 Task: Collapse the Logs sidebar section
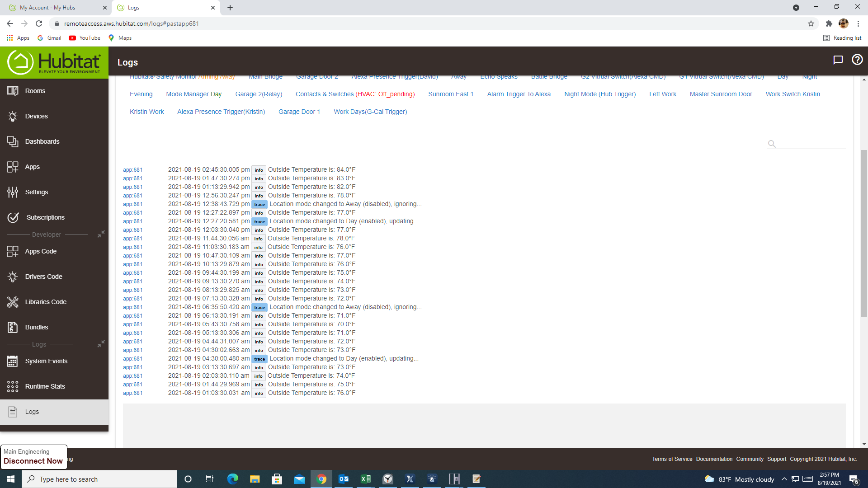pos(101,344)
